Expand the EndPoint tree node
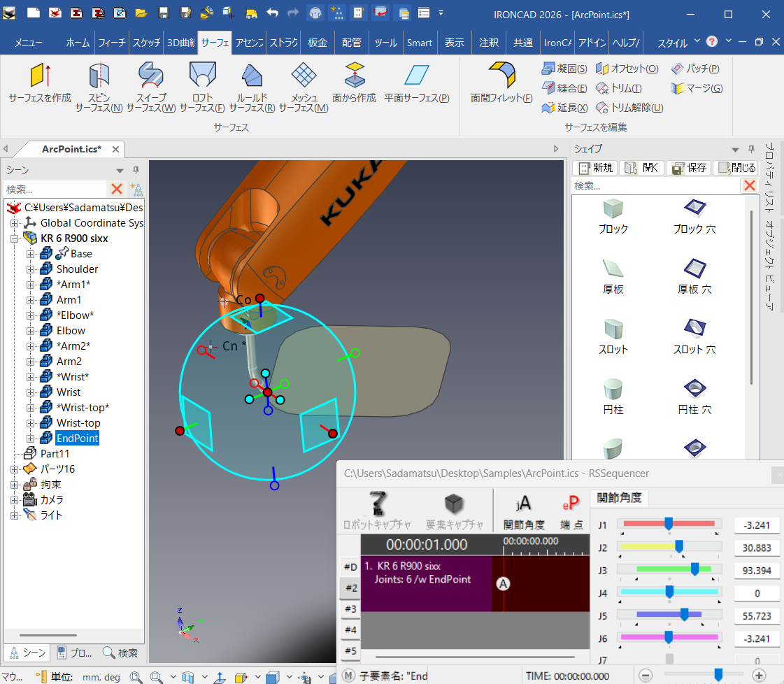784x684 pixels. 31,439
